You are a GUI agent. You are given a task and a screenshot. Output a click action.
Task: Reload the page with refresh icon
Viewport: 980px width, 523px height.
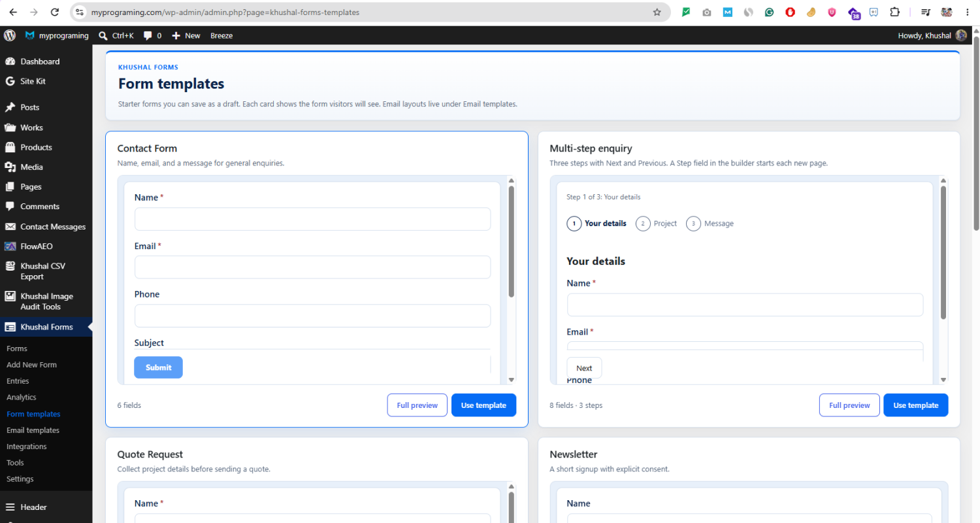click(x=55, y=12)
